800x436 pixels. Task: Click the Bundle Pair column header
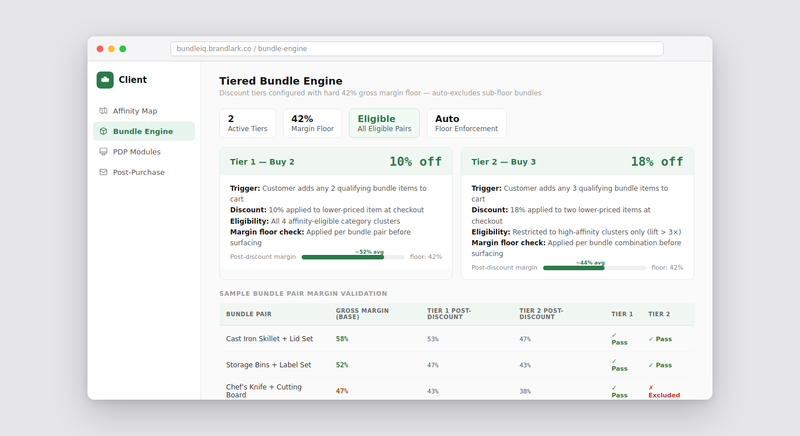pos(248,314)
